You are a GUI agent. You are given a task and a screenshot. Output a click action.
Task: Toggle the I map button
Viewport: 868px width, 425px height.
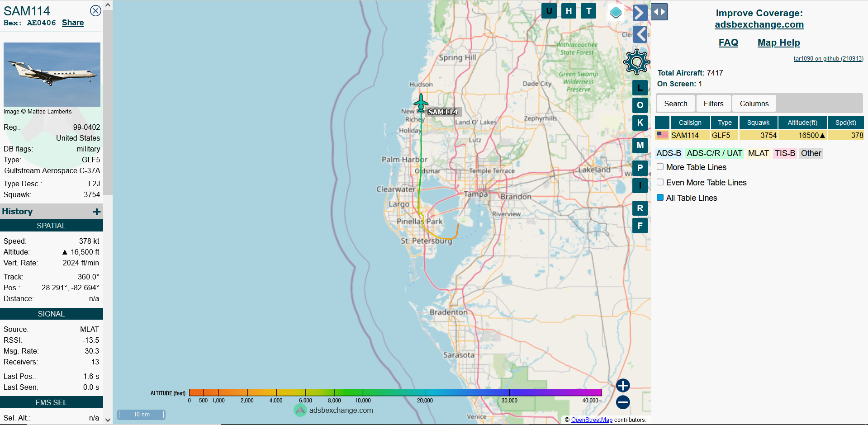(640, 185)
